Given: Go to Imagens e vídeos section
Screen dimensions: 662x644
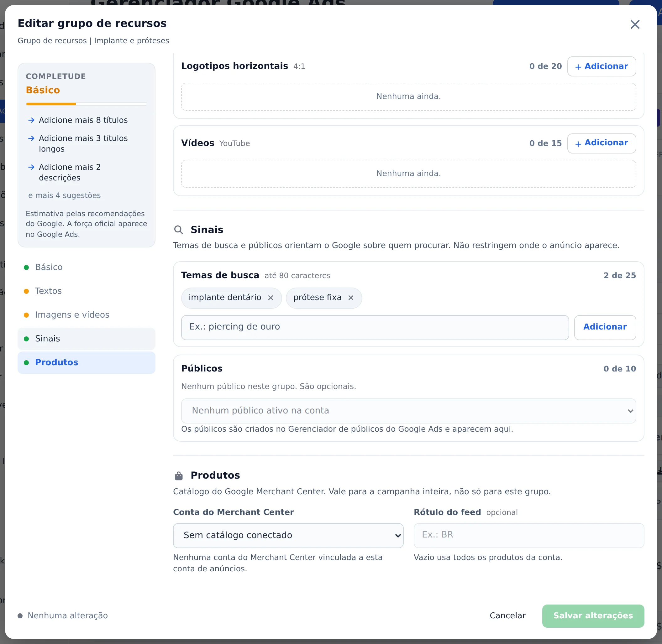Looking at the screenshot, I should point(86,314).
